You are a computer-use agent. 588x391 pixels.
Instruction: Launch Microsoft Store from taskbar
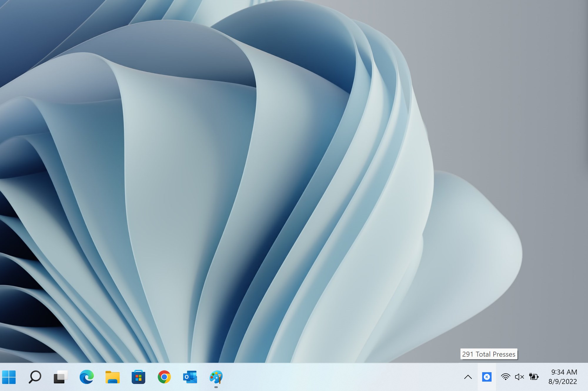[x=138, y=377]
